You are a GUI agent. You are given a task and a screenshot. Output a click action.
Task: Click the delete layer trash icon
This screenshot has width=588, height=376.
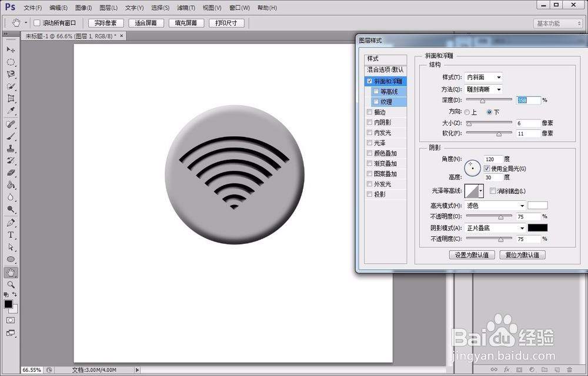coord(570,370)
